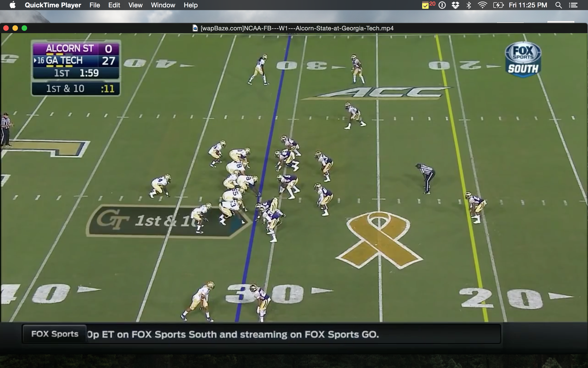The image size is (588, 368).
Task: Minimize the QuickTime video window
Action: [15, 28]
